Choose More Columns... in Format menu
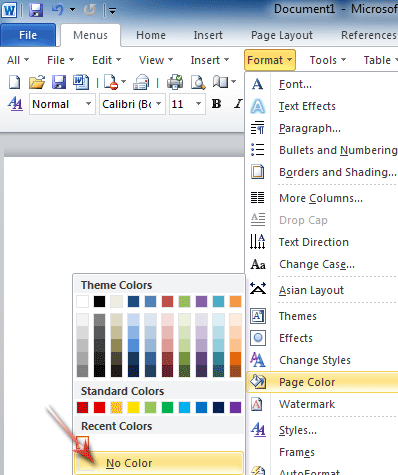This screenshot has height=475, width=398. pyautogui.click(x=322, y=198)
